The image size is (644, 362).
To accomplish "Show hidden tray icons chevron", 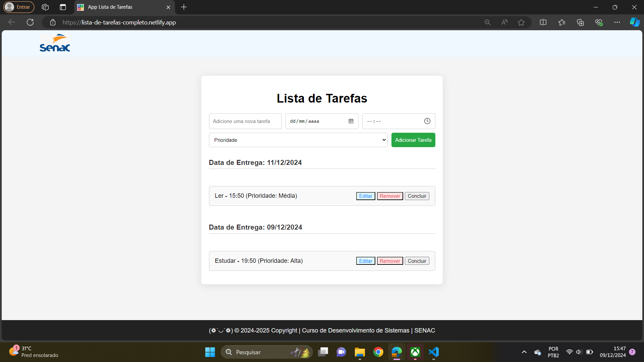I will 524,352.
